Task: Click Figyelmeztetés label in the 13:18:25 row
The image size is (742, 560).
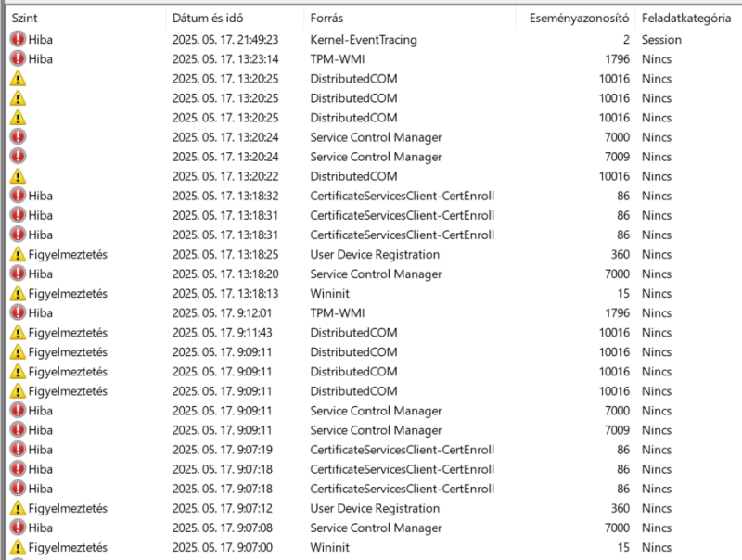Action: pos(68,254)
